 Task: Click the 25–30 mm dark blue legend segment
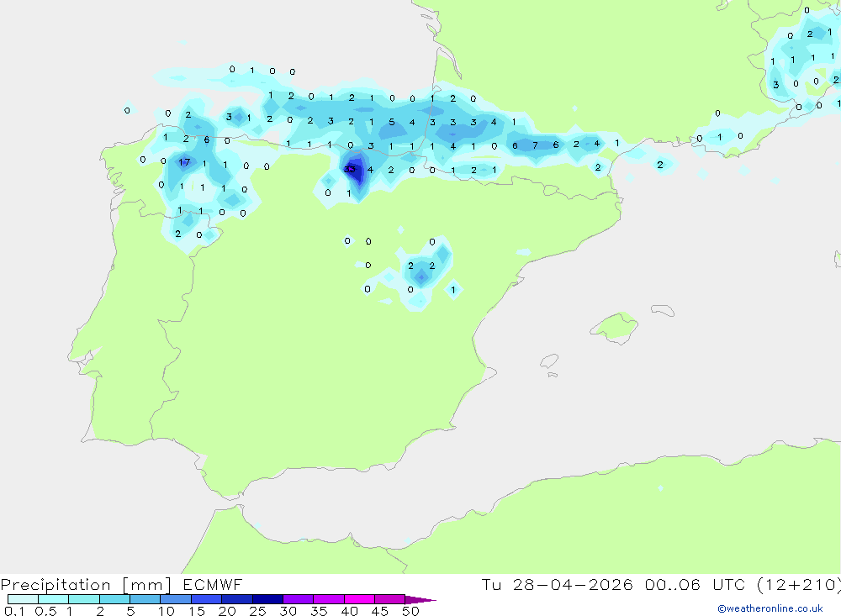[x=267, y=599]
